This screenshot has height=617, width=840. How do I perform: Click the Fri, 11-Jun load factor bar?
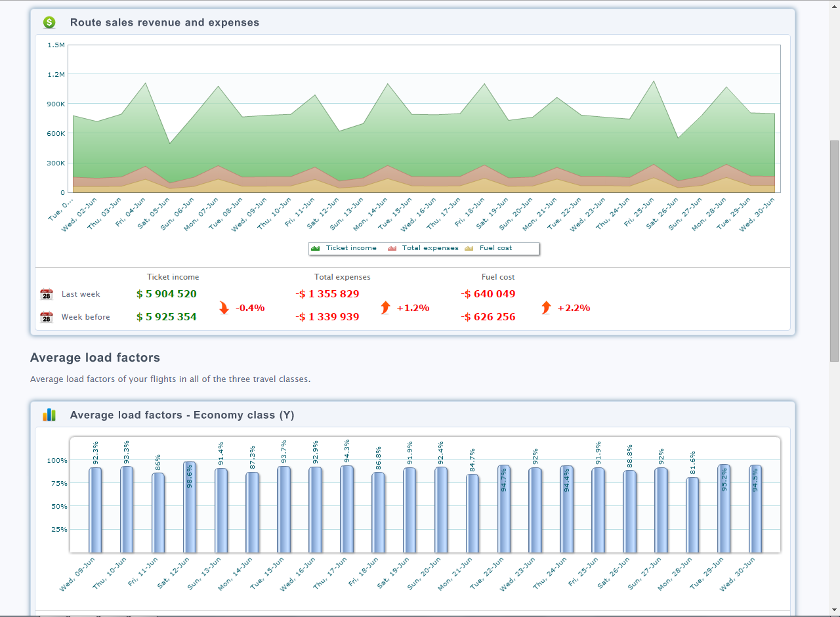coord(158,513)
